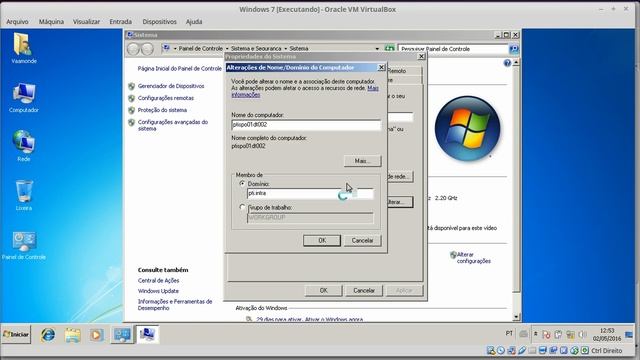Cancel the name/domain changes dialog

tap(362, 240)
